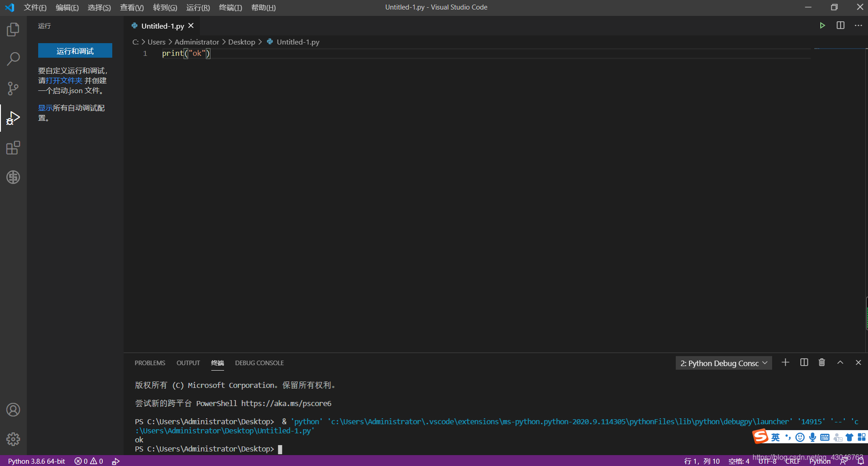The width and height of the screenshot is (868, 466).
Task: Run Python file with green play icon
Action: pyautogui.click(x=822, y=25)
